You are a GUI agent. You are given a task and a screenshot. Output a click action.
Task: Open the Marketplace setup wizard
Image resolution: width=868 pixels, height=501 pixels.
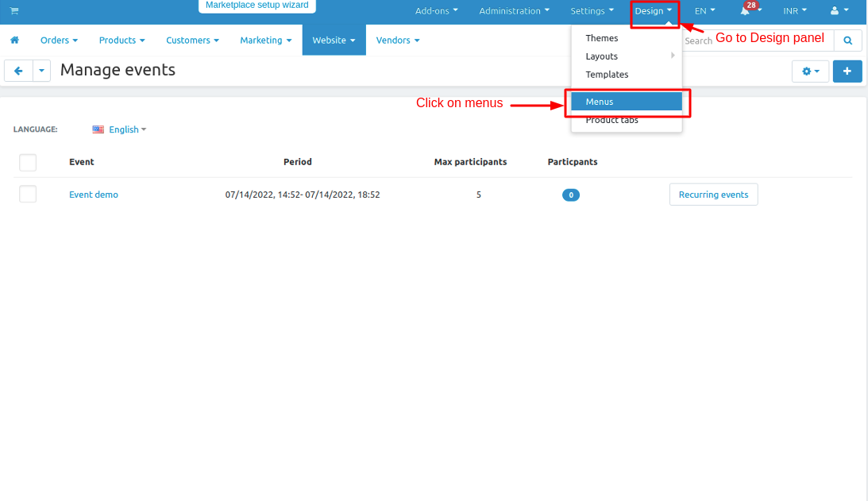point(257,6)
